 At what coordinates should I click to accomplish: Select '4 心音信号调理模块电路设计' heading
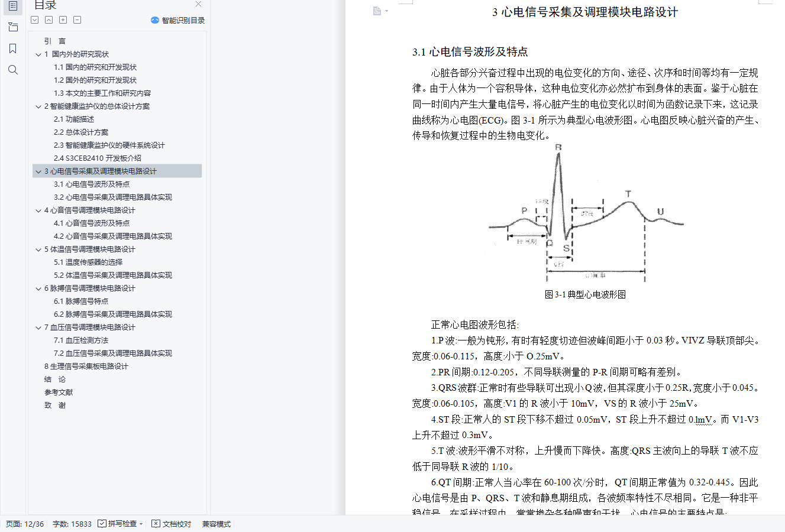[90, 210]
